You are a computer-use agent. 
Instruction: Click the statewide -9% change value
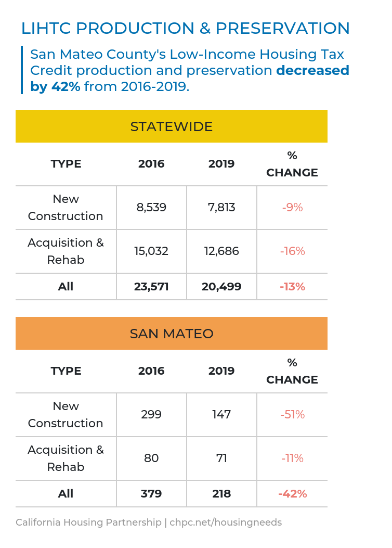pyautogui.click(x=292, y=208)
